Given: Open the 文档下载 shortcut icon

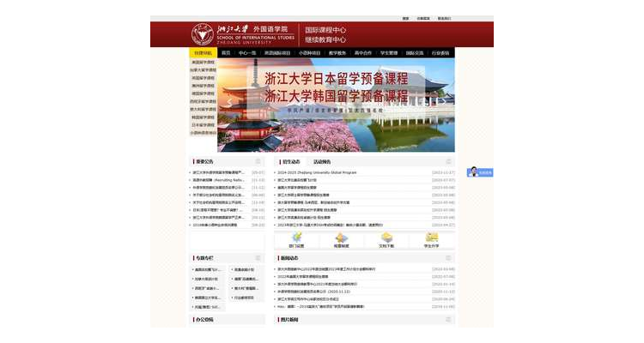Looking at the screenshot, I should (x=386, y=240).
